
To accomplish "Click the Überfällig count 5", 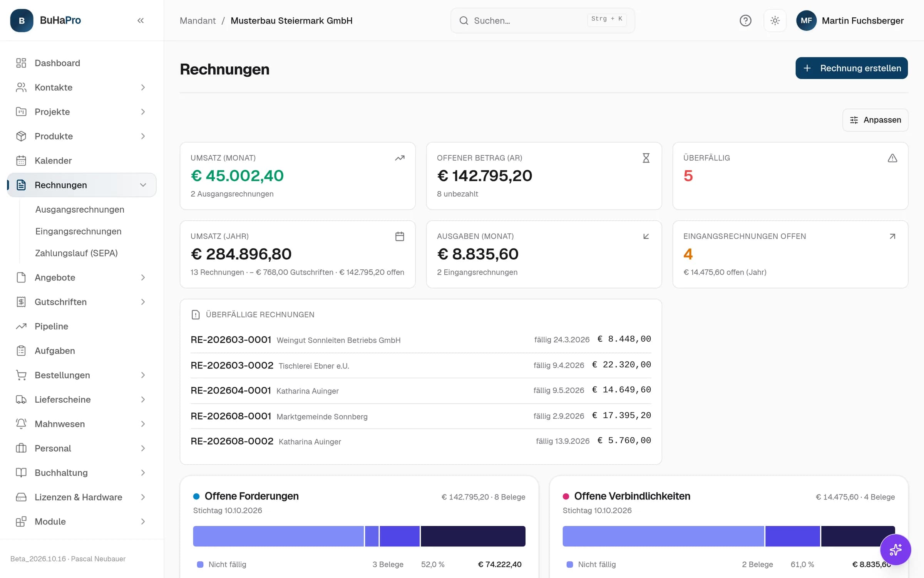I will pos(688,176).
